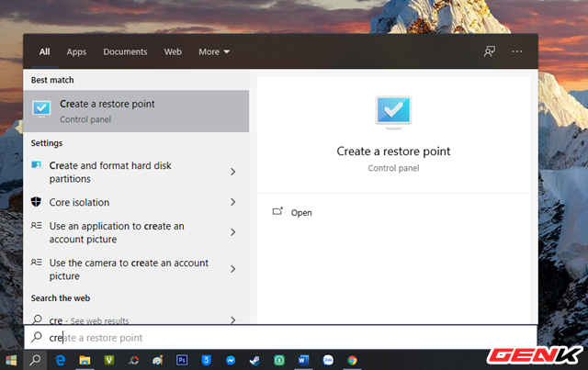Select the Core isolation setting

coord(136,202)
